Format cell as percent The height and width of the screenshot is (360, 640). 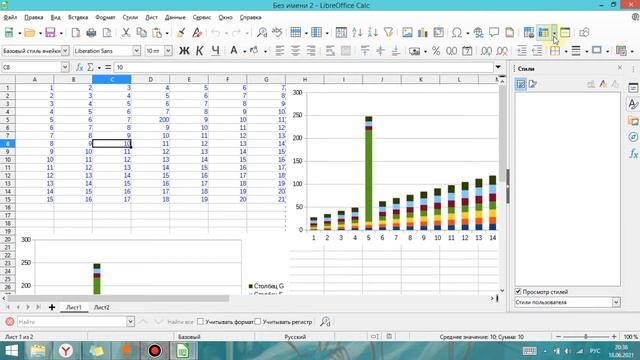(x=436, y=51)
